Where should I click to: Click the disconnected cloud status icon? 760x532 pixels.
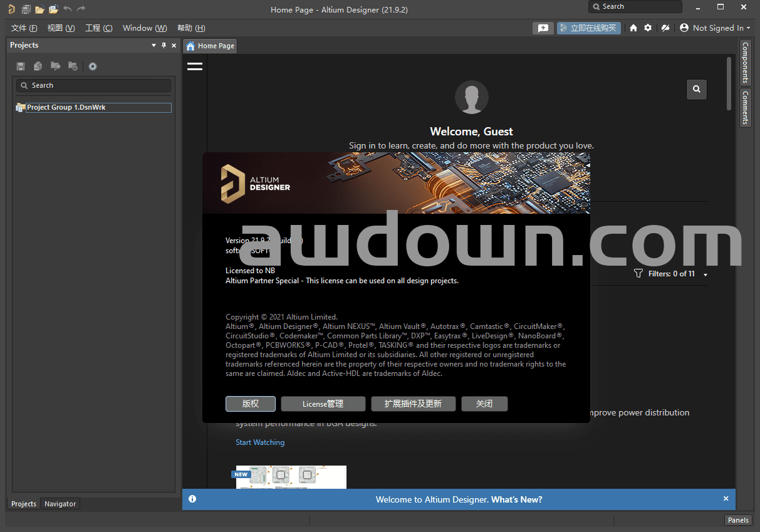(x=665, y=28)
